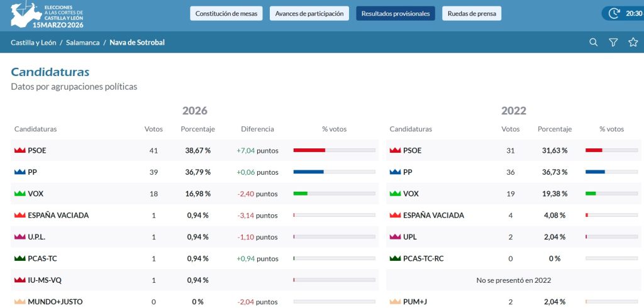The width and height of the screenshot is (644, 308).
Task: Click the VOX green crown icon in 2026
Action: tap(19, 194)
